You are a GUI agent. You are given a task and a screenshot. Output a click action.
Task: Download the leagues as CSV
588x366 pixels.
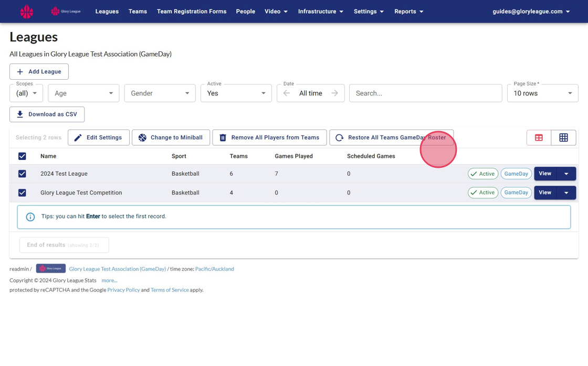[x=47, y=114]
